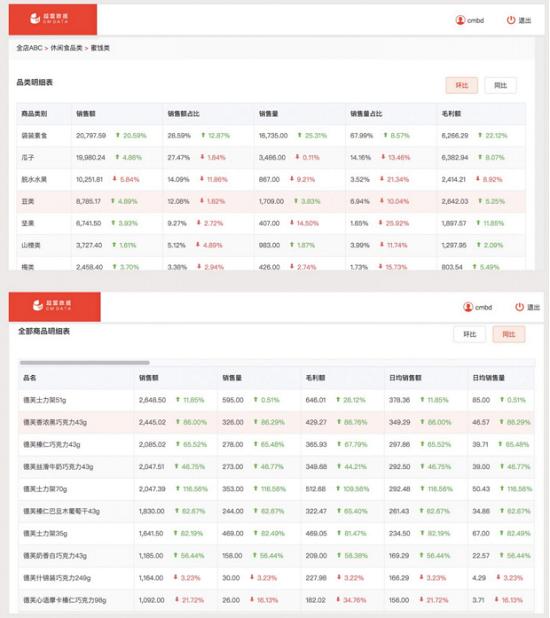Click the power logout icon in top header
The image size is (550, 618).
click(x=511, y=20)
